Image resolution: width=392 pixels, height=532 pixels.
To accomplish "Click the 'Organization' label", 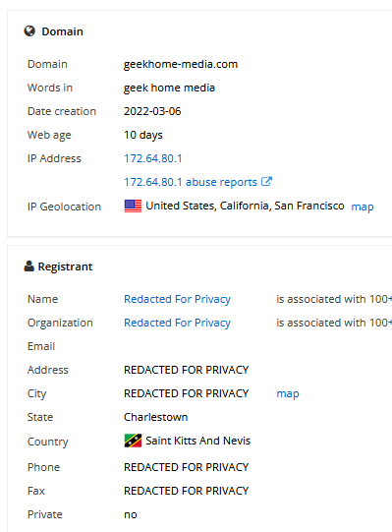I will 60,323.
